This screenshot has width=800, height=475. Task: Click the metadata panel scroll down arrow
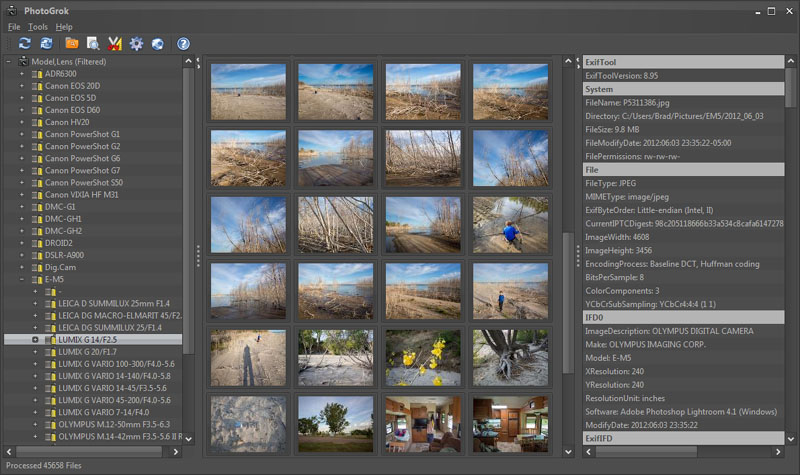pos(791,439)
